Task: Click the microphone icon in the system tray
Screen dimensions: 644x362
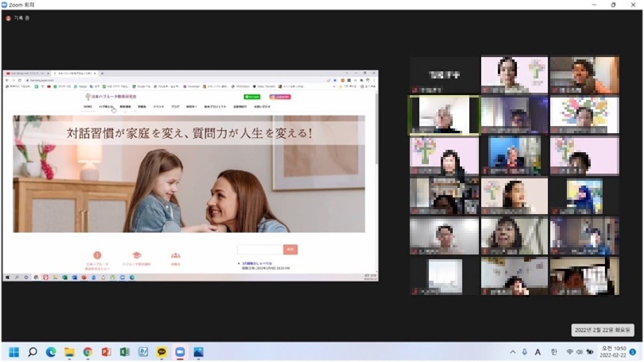Action: pyautogui.click(x=525, y=352)
